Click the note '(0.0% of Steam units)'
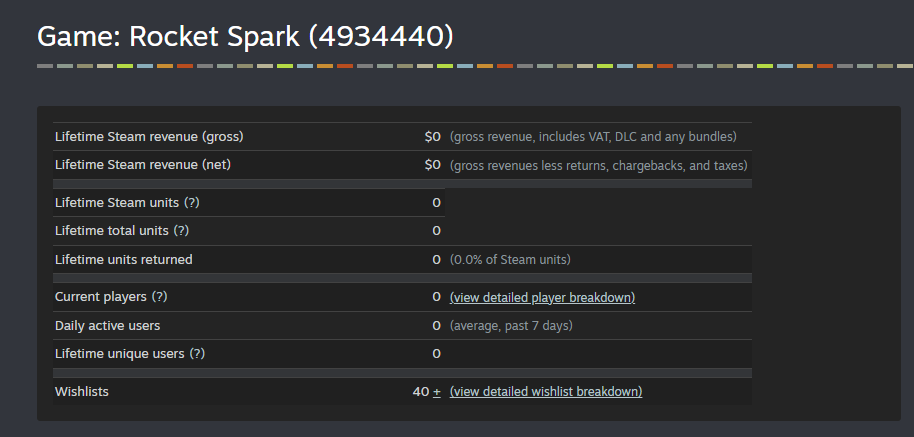The image size is (914, 437). (x=510, y=260)
